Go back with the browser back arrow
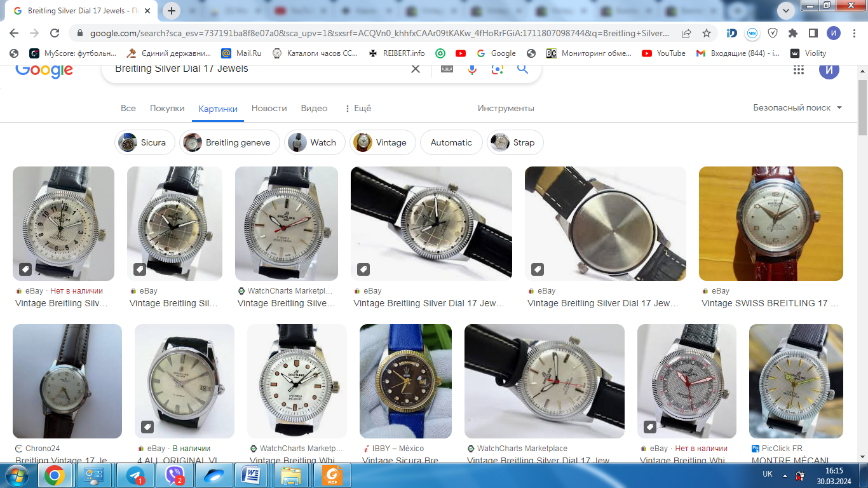 click(x=14, y=33)
